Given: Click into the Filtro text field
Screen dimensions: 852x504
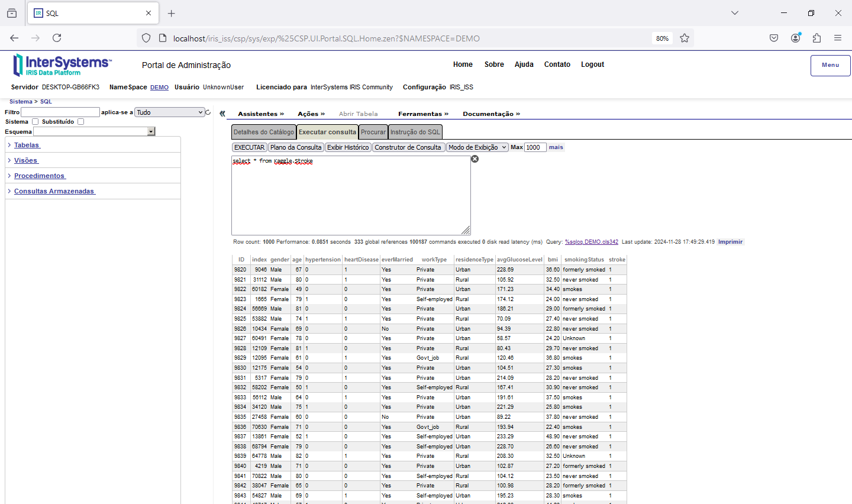Looking at the screenshot, I should [x=60, y=112].
